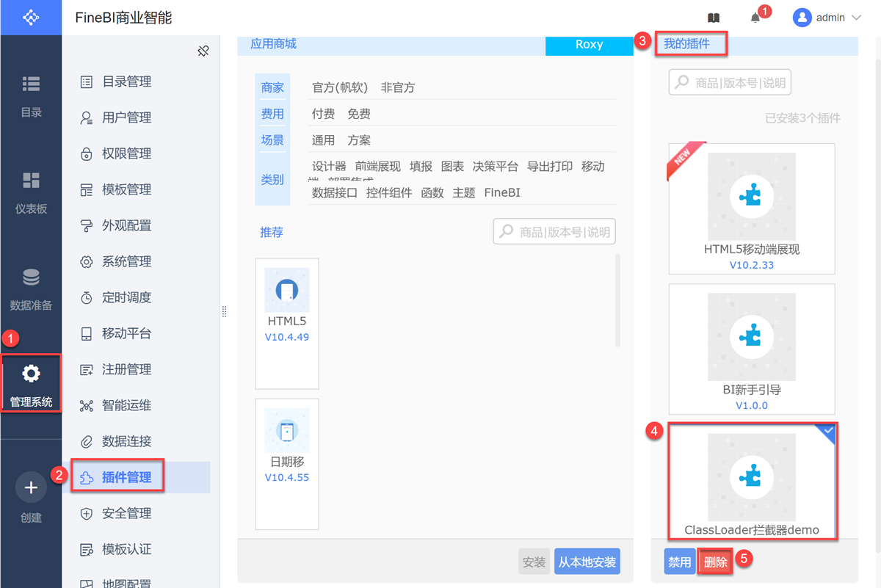
Task: Open the 仪表板 dashboard icon
Action: coord(31,181)
